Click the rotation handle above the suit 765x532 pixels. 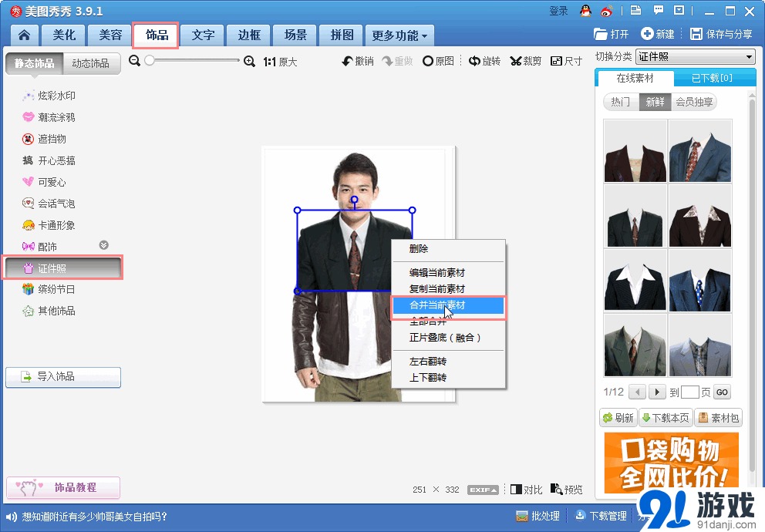[354, 200]
